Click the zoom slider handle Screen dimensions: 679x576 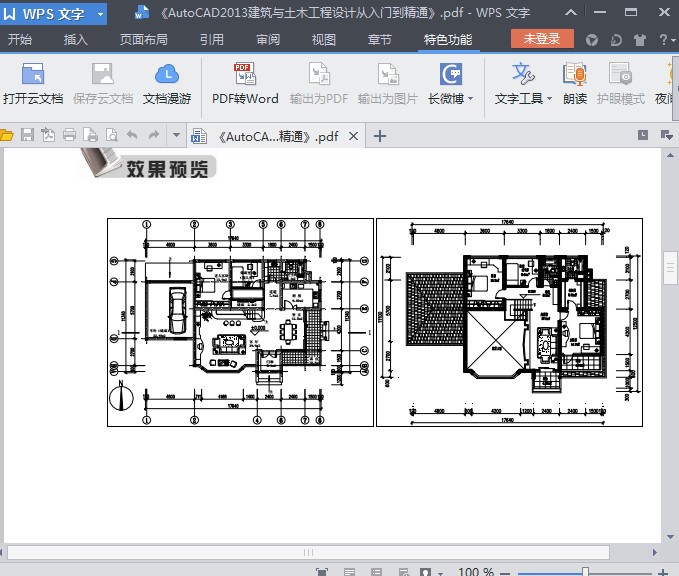[x=585, y=572]
